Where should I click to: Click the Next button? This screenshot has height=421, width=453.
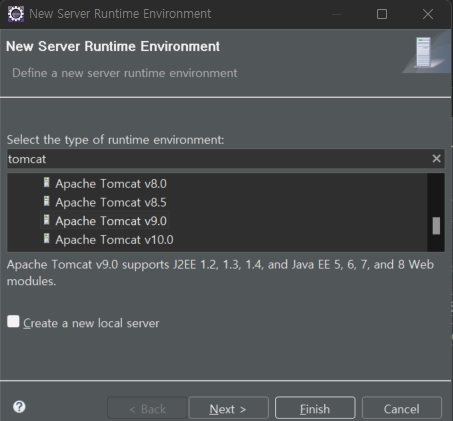[x=228, y=408]
